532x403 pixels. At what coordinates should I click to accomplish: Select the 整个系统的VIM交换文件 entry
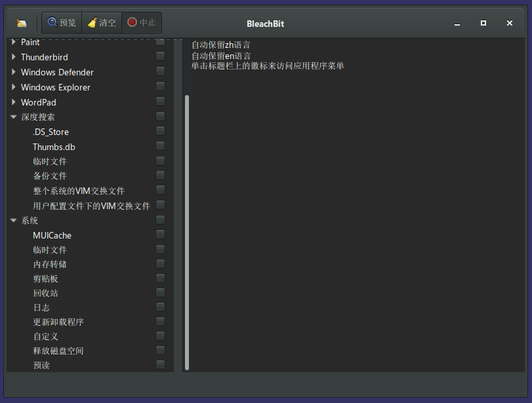click(x=79, y=191)
